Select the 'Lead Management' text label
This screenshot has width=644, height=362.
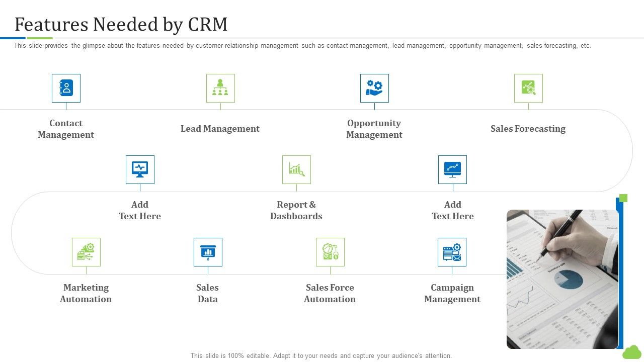pyautogui.click(x=220, y=129)
